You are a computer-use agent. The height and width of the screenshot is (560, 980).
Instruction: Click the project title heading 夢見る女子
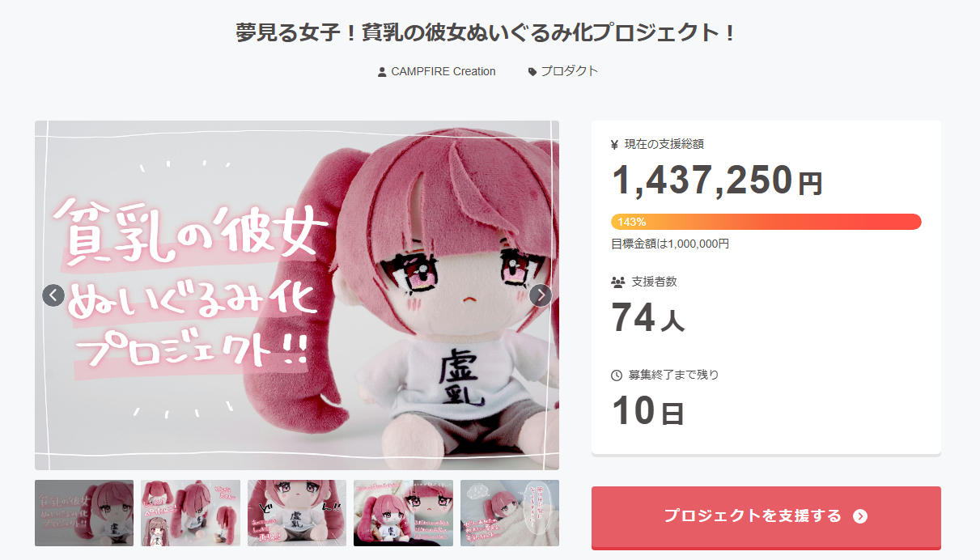486,33
